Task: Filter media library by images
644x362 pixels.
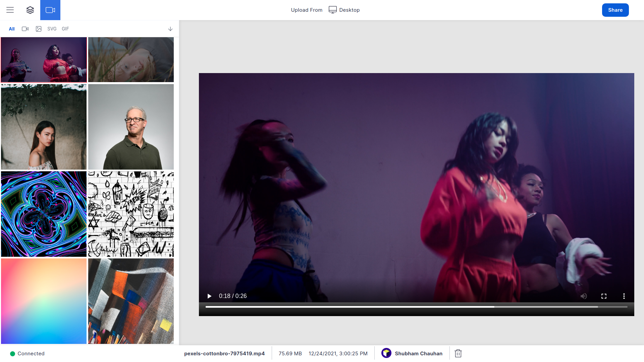Action: (39, 29)
